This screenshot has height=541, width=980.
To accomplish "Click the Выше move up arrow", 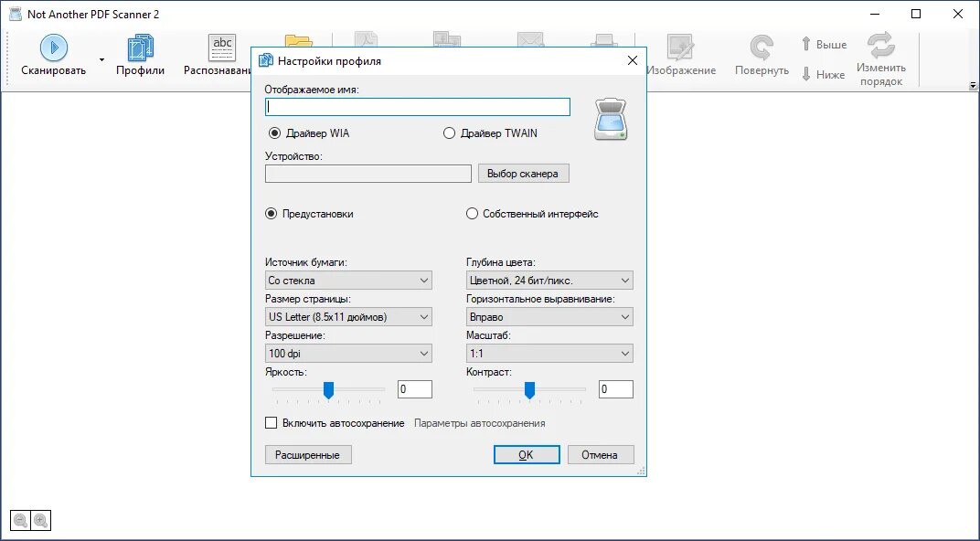I will click(806, 45).
